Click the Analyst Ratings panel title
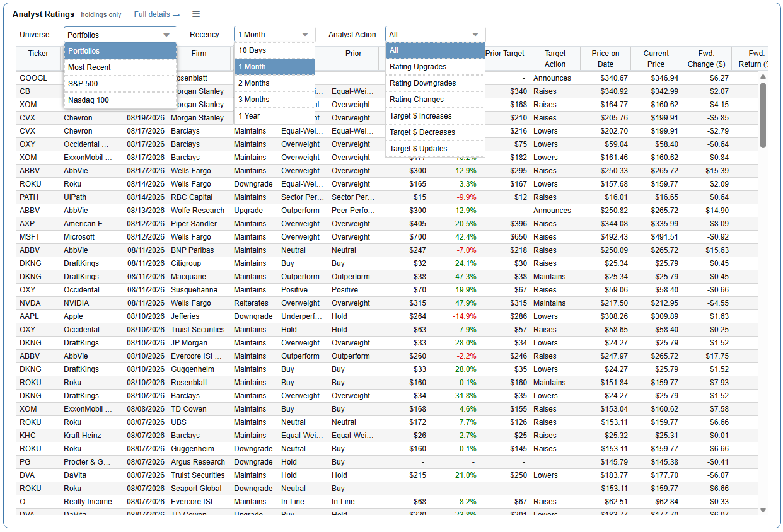Screen dimensions: 783x532 [x=43, y=14]
